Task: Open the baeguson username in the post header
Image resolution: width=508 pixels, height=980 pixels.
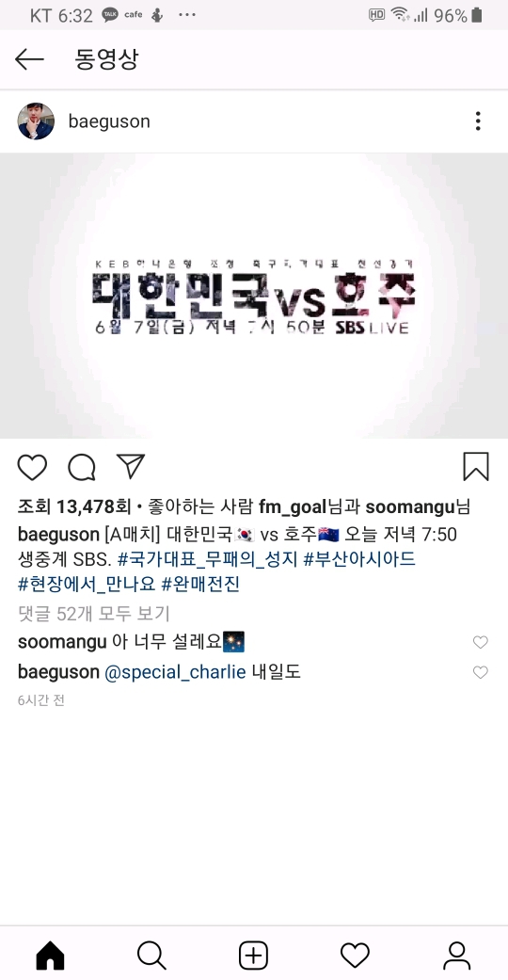Action: click(x=109, y=121)
